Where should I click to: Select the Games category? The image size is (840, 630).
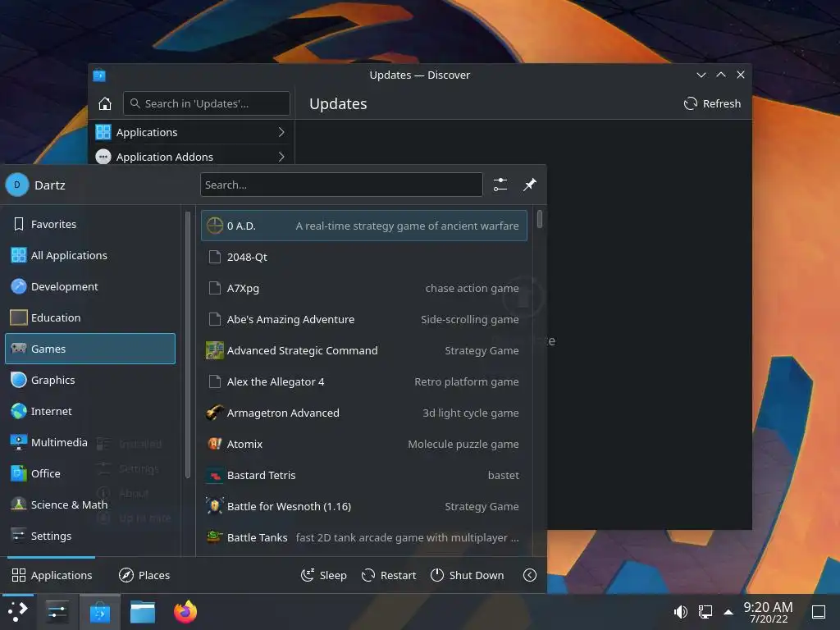pyautogui.click(x=90, y=348)
